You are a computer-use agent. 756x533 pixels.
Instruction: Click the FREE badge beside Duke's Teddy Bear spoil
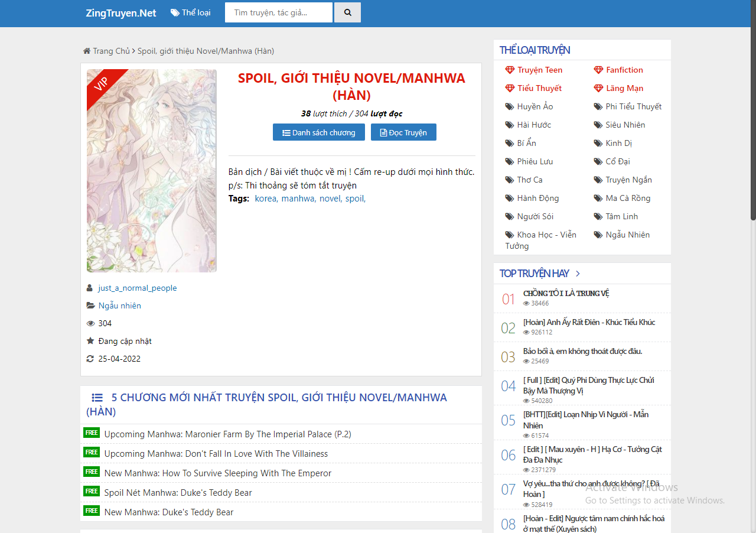pyautogui.click(x=92, y=492)
